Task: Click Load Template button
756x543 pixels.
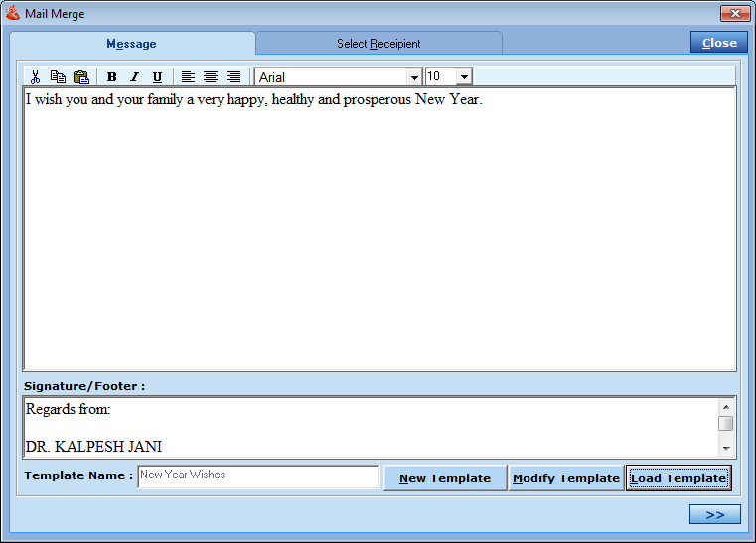Action: tap(679, 478)
